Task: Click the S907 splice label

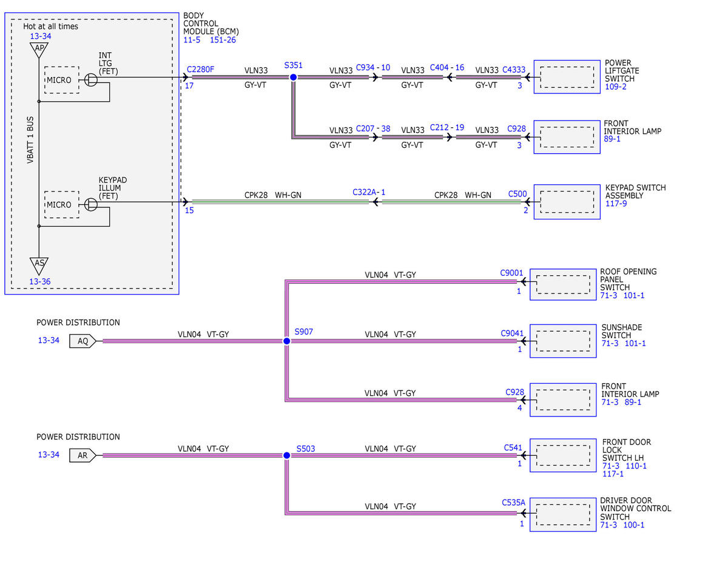Action: point(304,332)
